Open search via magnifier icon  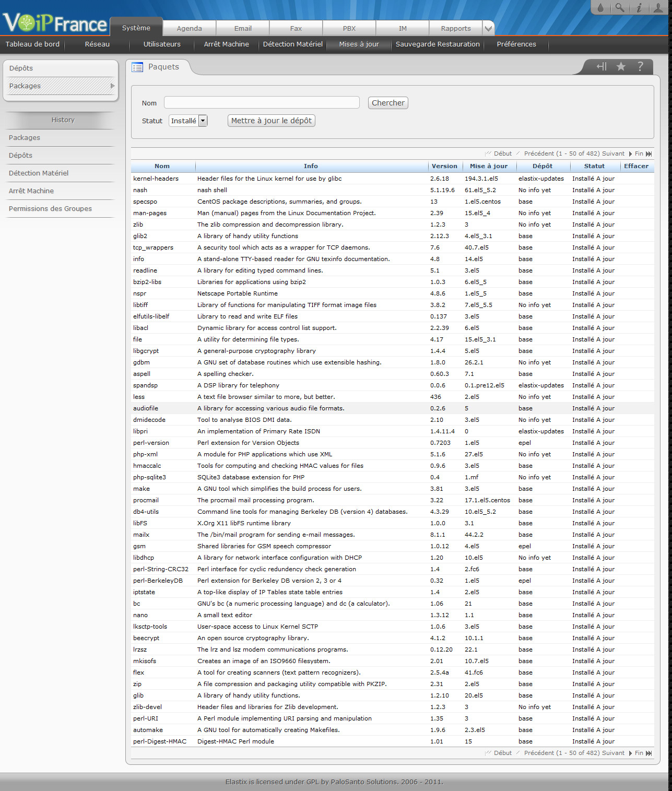(619, 8)
